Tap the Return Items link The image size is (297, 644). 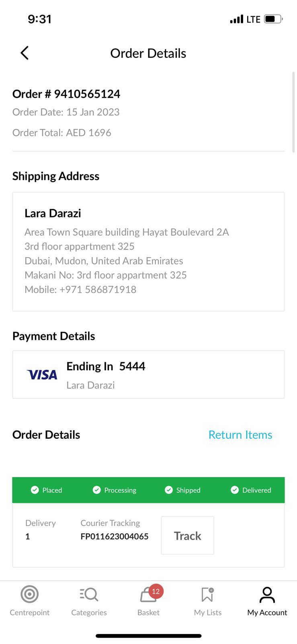click(x=240, y=435)
